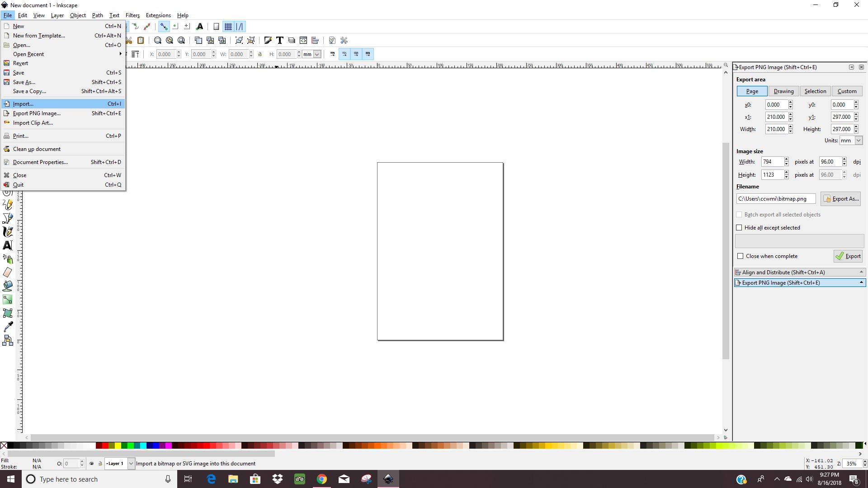The image size is (868, 488).
Task: Select the Pencil freehand tool
Action: point(8,205)
